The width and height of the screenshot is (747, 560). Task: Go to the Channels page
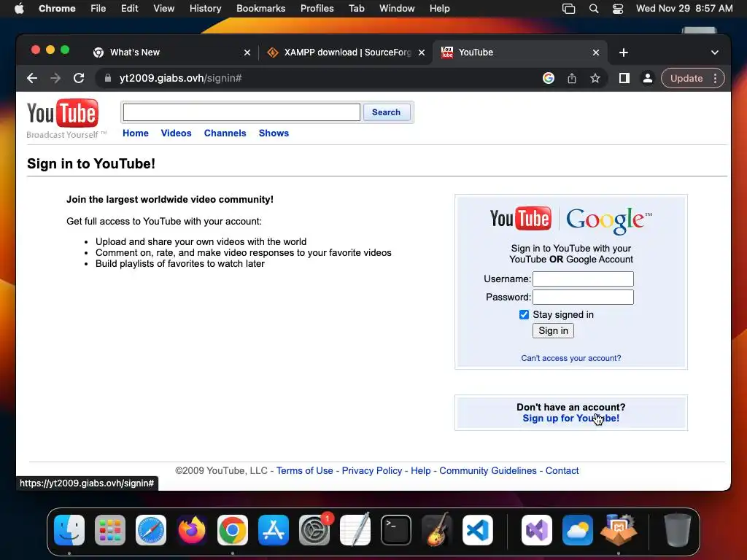click(x=225, y=133)
